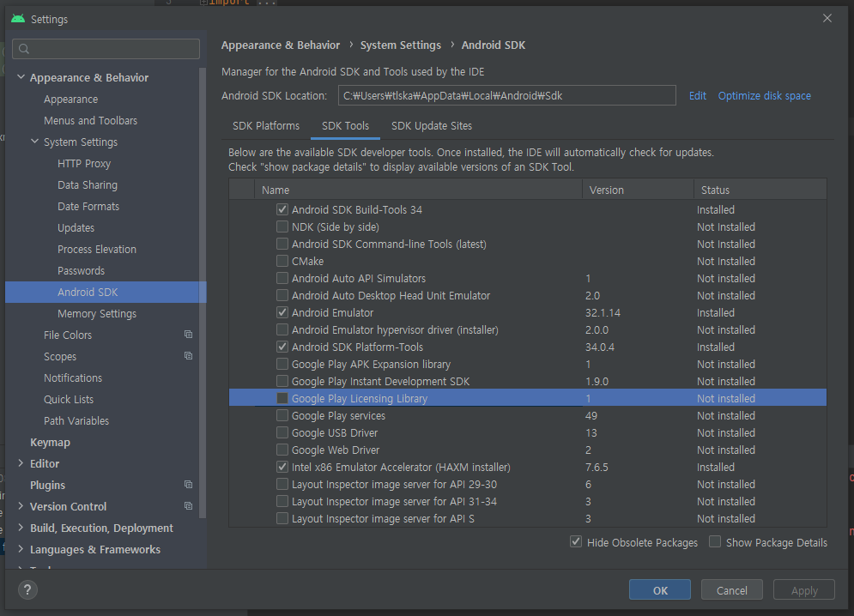Click the project-level icon beside File Colors
Viewport: 854px width, 616px height.
189,335
